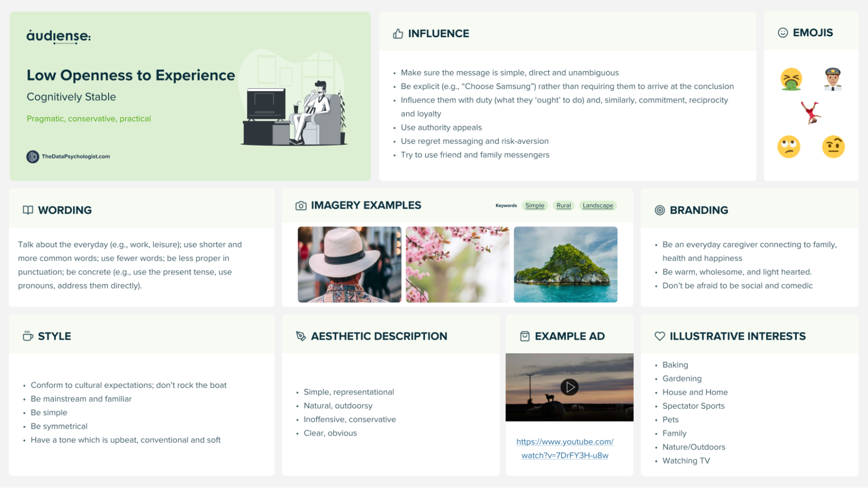Click the camera icon next to Imagery Examples

point(301,206)
